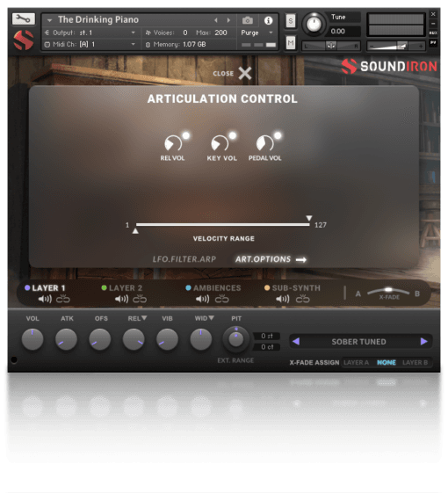
Task: Mute the Ambiences layer speaker icon
Action: [x=202, y=299]
